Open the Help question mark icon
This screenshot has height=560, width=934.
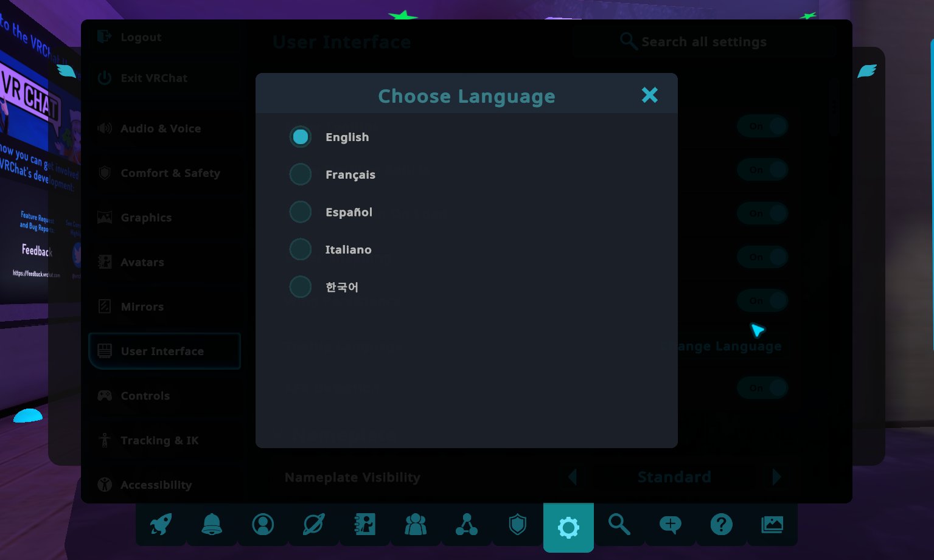click(721, 524)
